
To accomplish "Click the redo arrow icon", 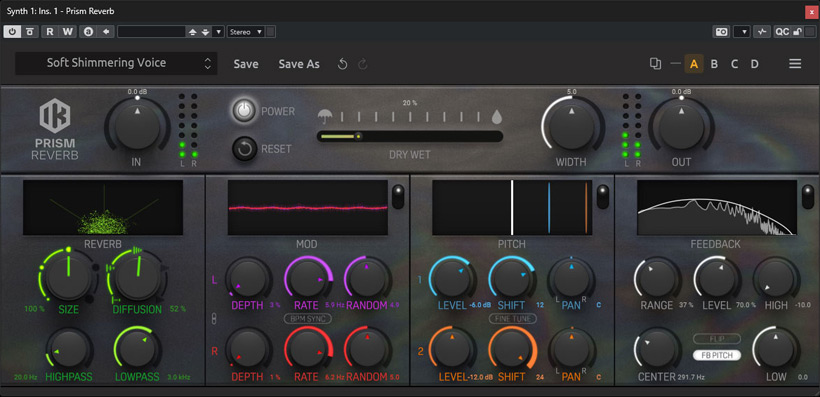I will coord(363,64).
